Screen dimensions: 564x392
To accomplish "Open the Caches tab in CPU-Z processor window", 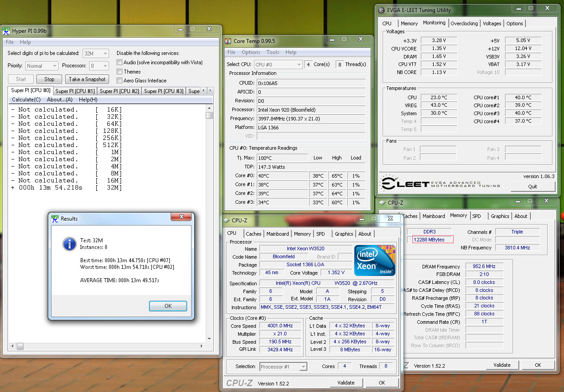I will [254, 234].
